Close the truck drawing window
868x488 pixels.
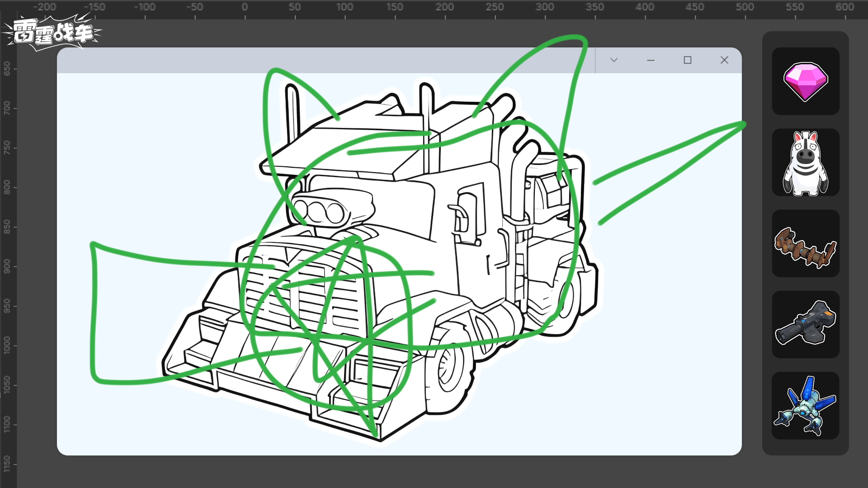[724, 60]
